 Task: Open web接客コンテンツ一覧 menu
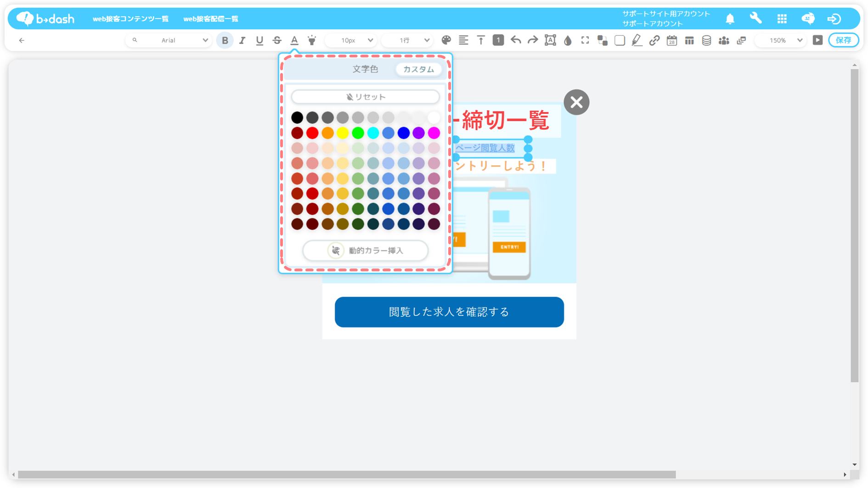(130, 19)
